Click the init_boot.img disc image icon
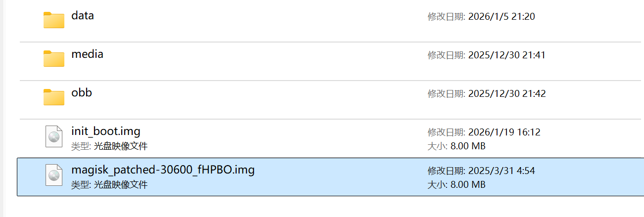 coord(53,136)
